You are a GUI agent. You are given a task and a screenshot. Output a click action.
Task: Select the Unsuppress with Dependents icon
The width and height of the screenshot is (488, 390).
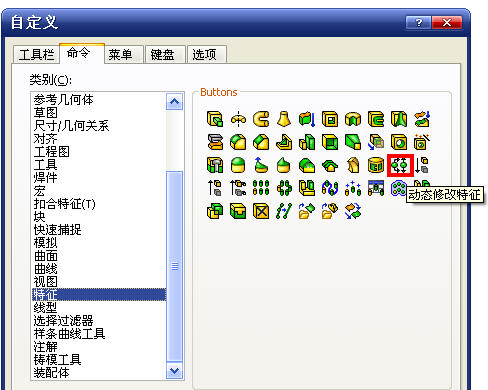pyautogui.click(x=238, y=188)
